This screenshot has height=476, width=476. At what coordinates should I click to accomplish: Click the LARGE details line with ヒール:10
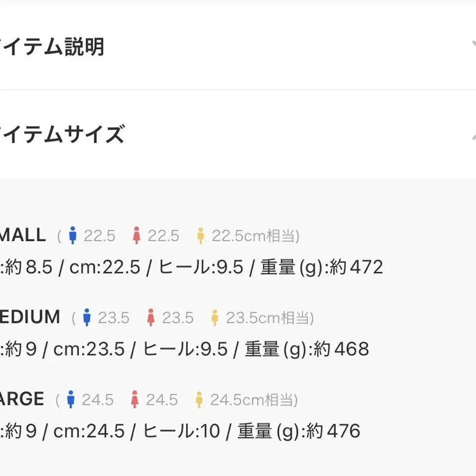click(180, 432)
